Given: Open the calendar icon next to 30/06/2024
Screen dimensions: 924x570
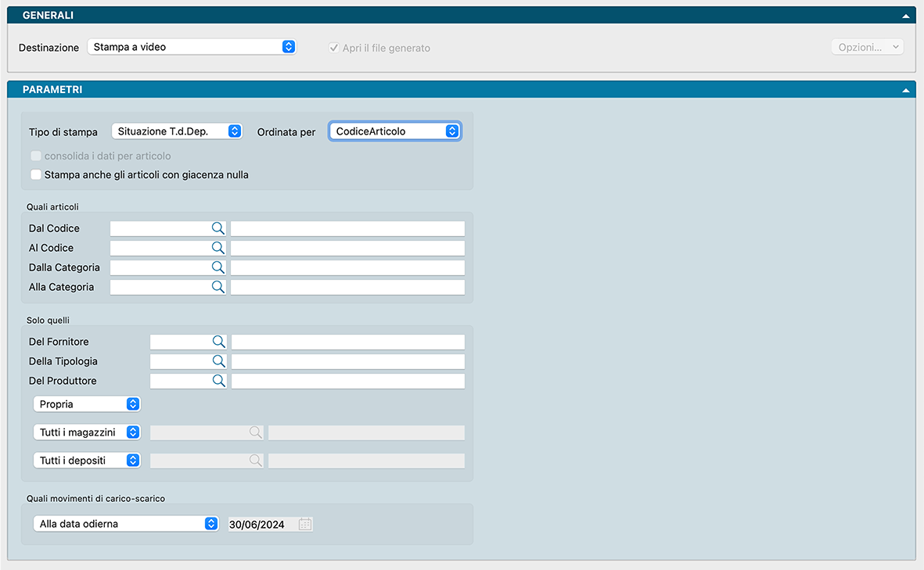Looking at the screenshot, I should (x=305, y=524).
